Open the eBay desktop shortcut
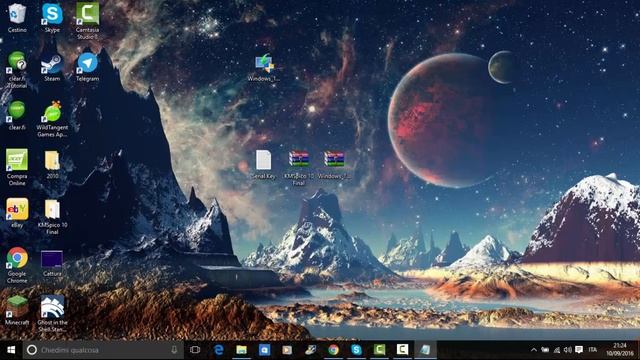Viewport: 640px width, 360px height. [x=17, y=213]
